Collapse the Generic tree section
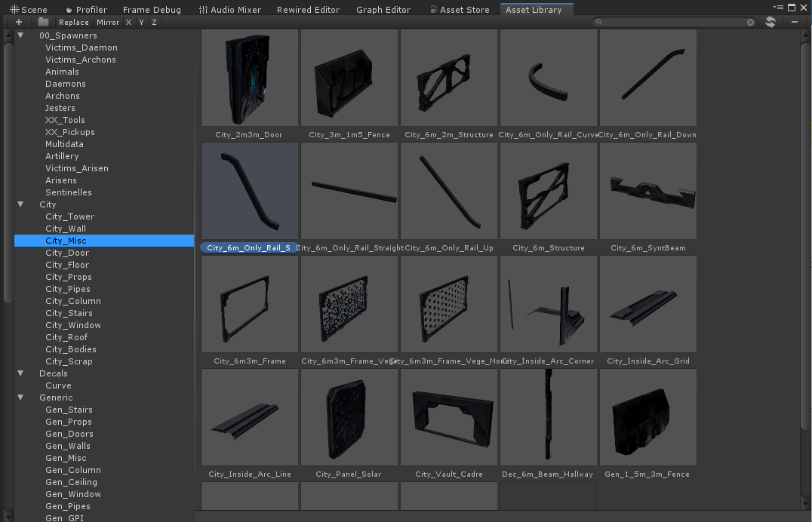The image size is (812, 522). click(20, 398)
